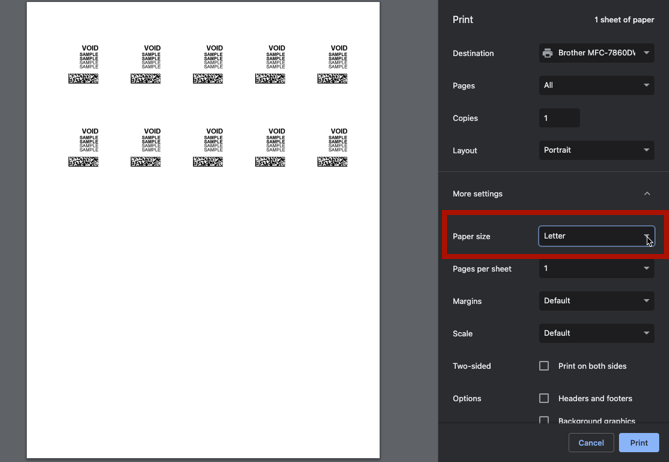Image resolution: width=669 pixels, height=462 pixels.
Task: Click the Options label
Action: (x=467, y=398)
